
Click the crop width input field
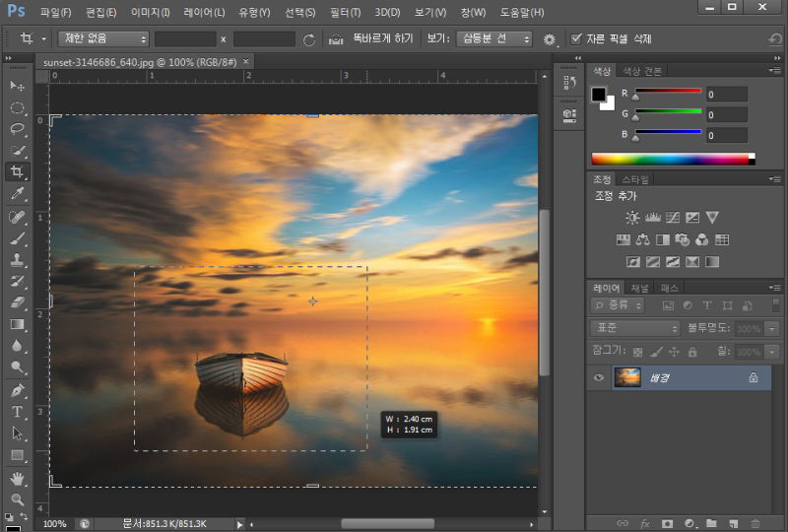(x=185, y=39)
